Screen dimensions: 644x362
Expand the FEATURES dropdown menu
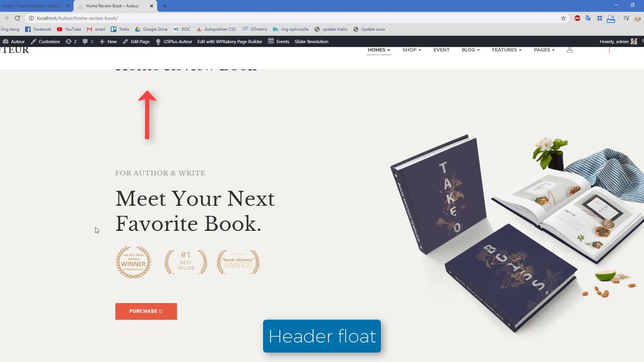507,50
